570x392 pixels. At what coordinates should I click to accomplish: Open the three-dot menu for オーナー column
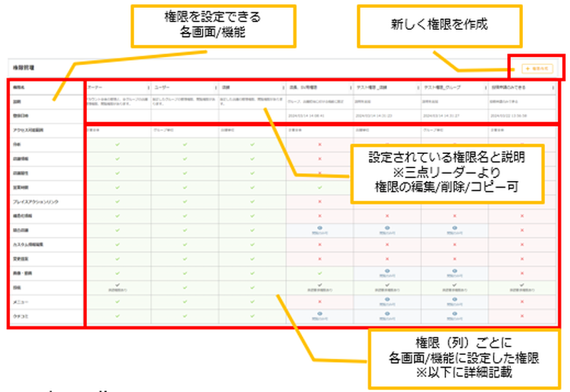[147, 88]
